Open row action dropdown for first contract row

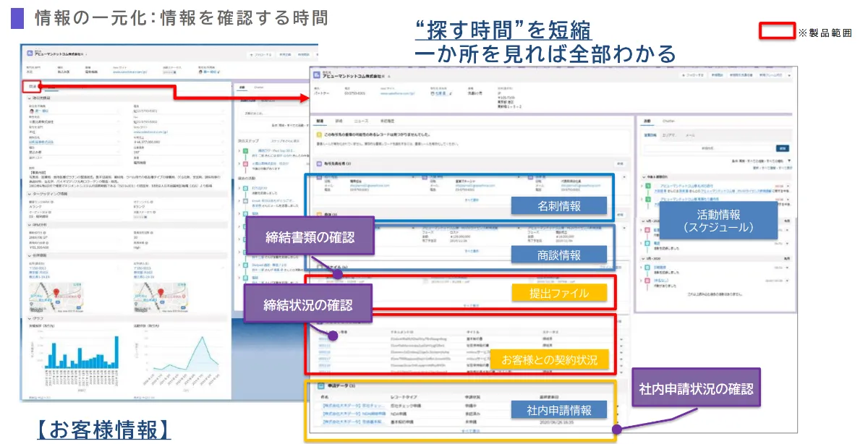point(620,338)
